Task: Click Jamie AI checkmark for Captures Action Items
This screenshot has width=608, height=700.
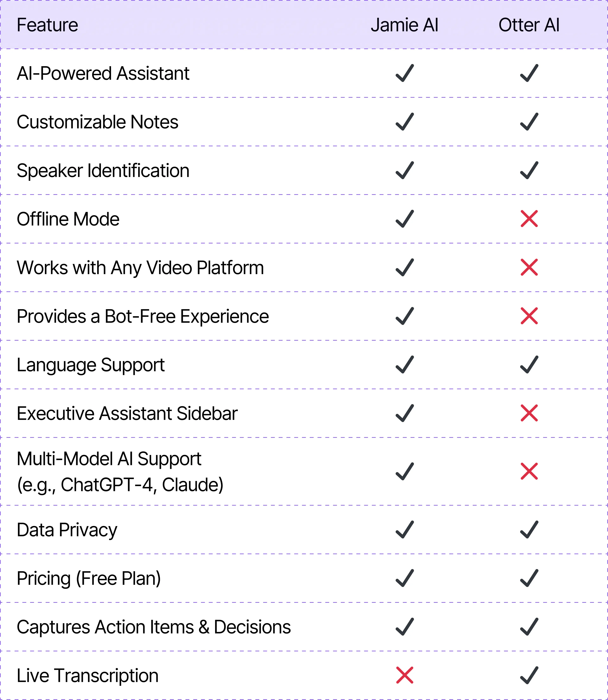Action: point(404,626)
